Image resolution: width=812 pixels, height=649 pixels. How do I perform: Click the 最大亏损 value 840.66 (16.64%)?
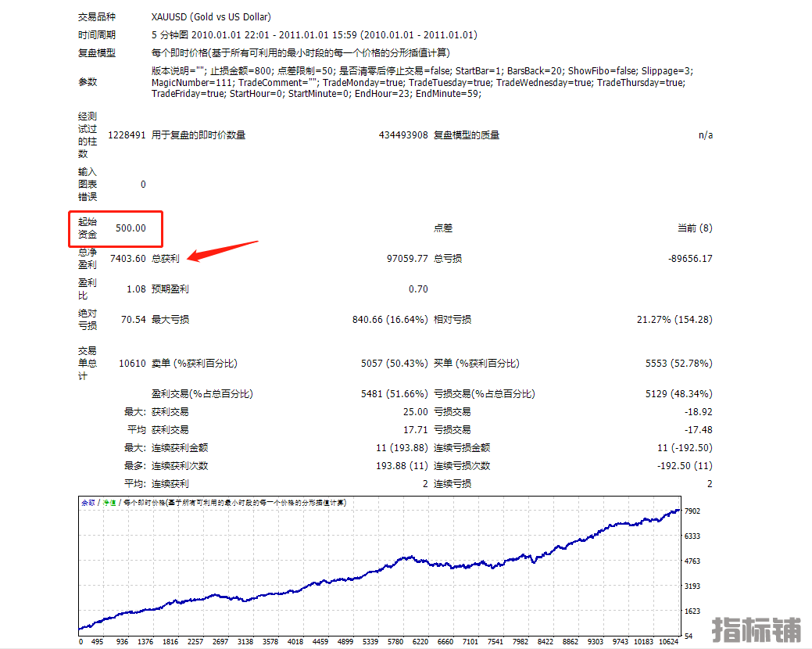click(x=390, y=320)
